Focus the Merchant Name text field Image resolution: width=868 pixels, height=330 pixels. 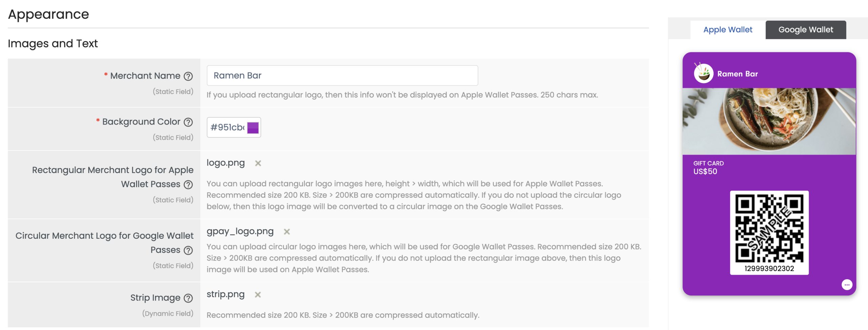pos(342,76)
